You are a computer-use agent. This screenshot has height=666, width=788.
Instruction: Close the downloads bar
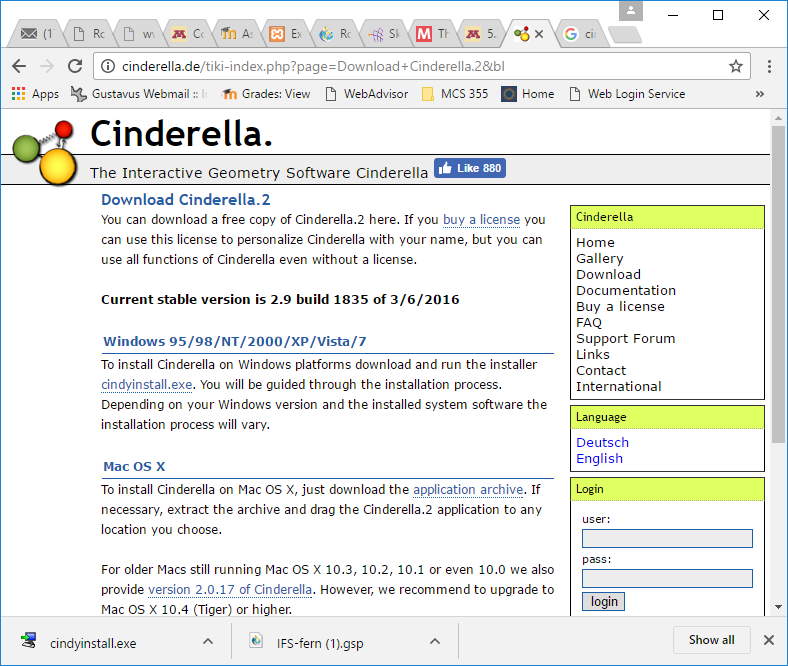(x=768, y=640)
